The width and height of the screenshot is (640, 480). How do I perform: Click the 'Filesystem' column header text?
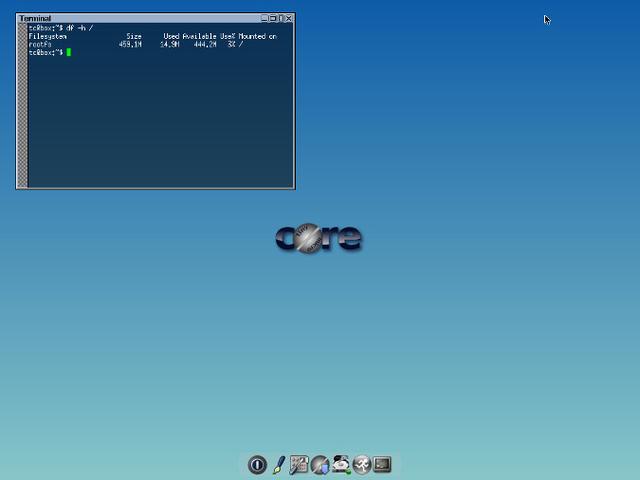pos(48,36)
